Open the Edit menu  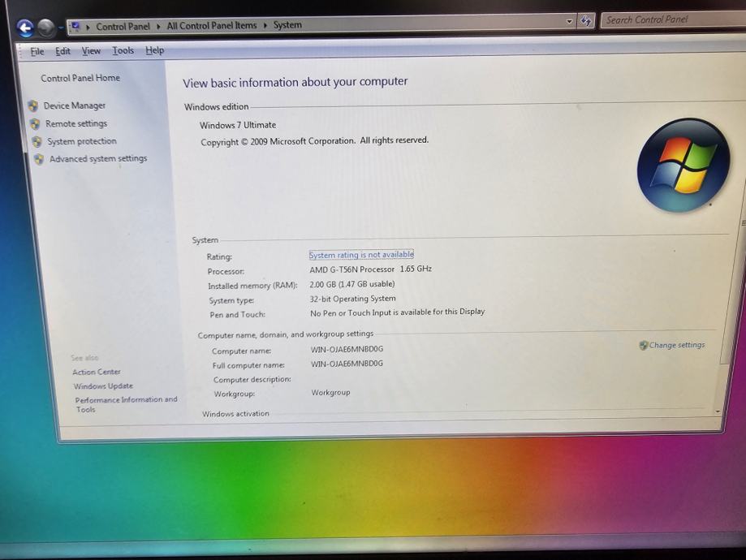(63, 51)
